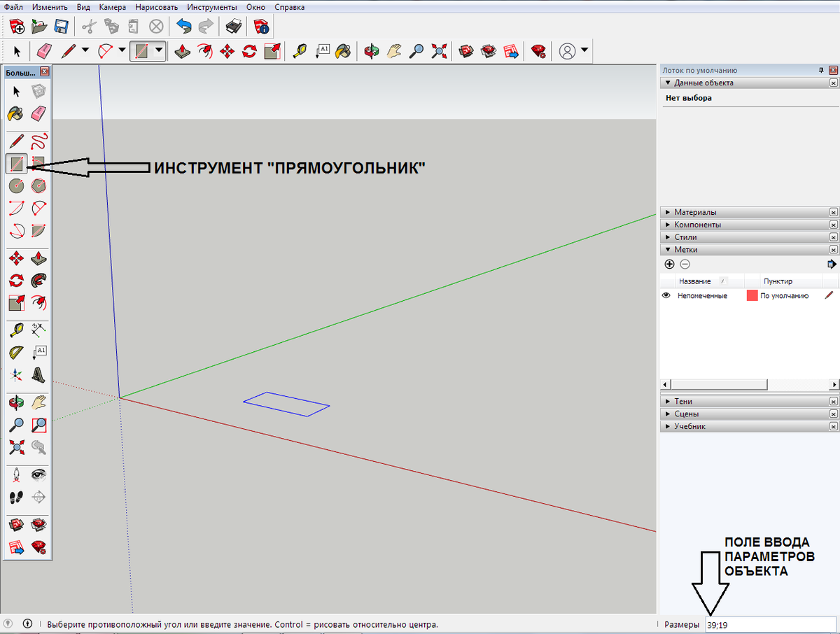This screenshot has height=634, width=840.
Task: Click the grey Redo arrow icon
Action: tap(206, 27)
